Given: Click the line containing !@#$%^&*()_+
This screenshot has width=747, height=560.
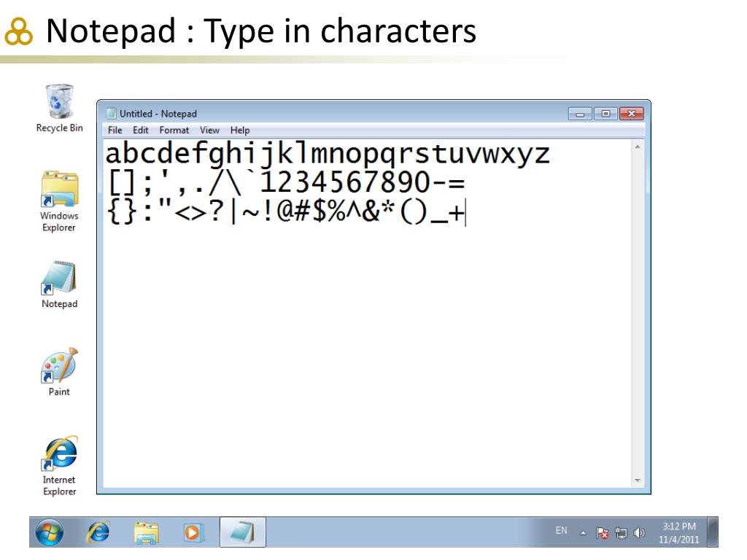Looking at the screenshot, I should coord(286,211).
